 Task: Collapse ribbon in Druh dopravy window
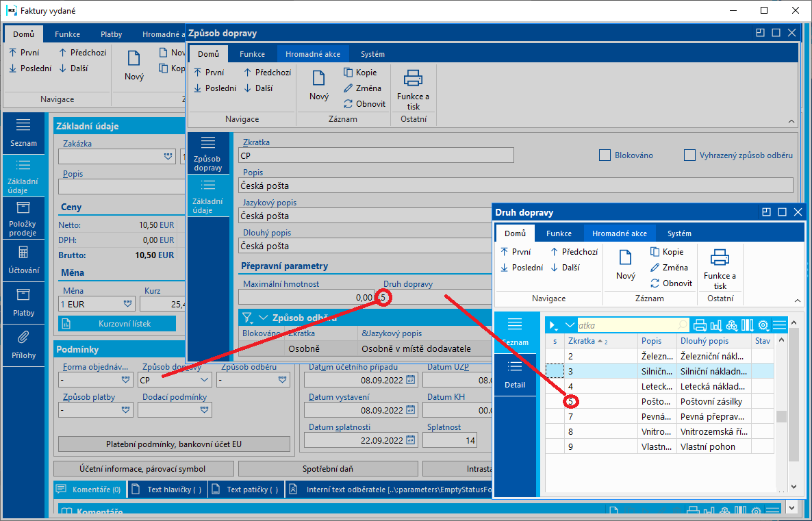click(x=798, y=301)
